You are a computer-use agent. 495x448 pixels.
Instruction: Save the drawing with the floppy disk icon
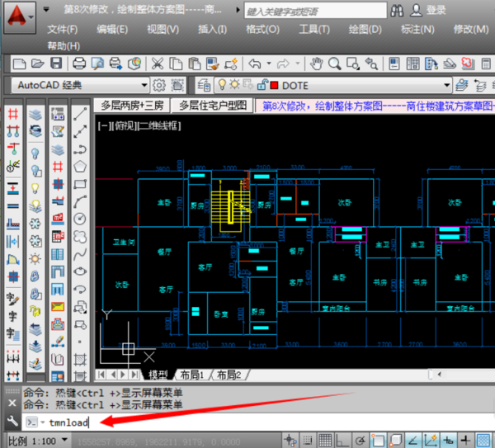tap(56, 64)
